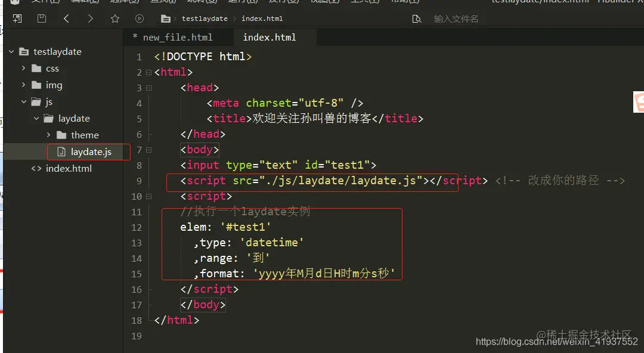Image resolution: width=644 pixels, height=353 pixels.
Task: Click line number 9 in the gutter
Action: point(139,181)
